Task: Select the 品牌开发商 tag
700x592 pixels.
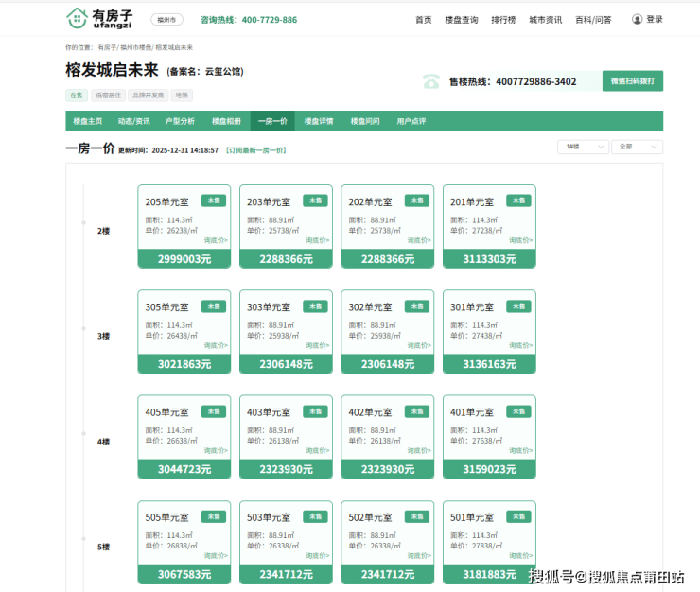Action: click(148, 96)
